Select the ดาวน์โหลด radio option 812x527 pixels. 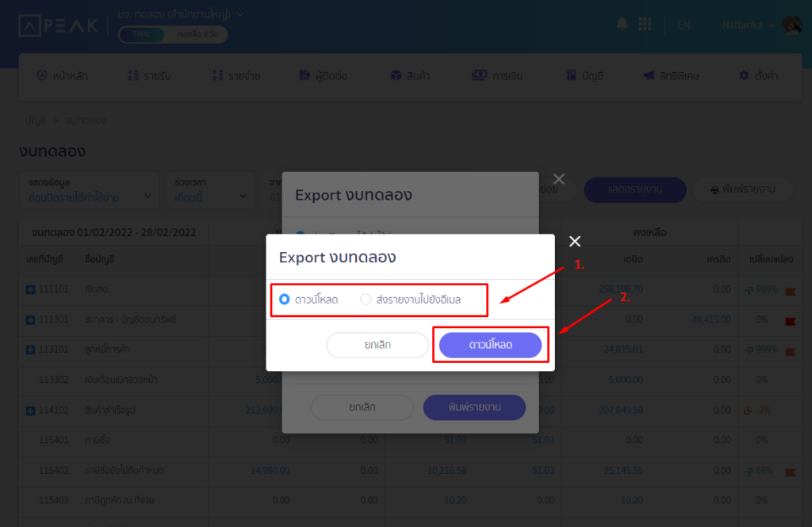point(285,300)
